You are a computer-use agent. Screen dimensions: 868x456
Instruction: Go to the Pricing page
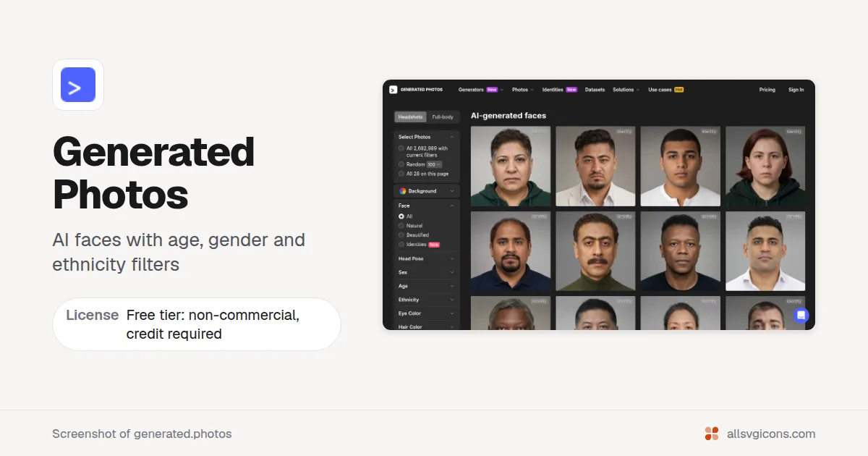click(767, 90)
